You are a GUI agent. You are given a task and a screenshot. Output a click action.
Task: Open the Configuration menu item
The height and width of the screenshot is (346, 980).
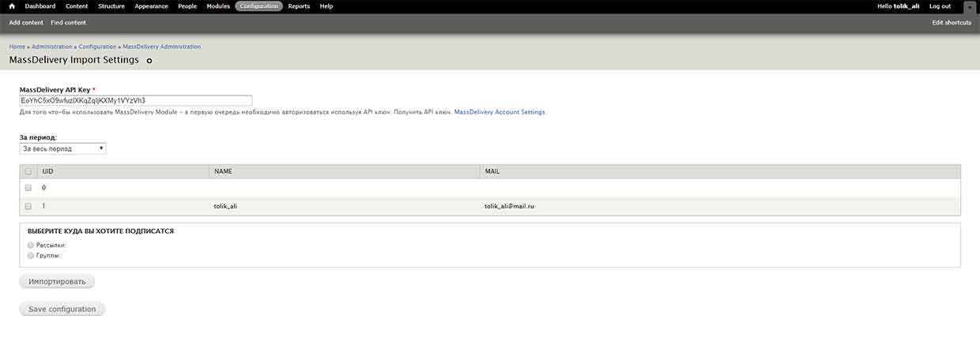click(258, 6)
